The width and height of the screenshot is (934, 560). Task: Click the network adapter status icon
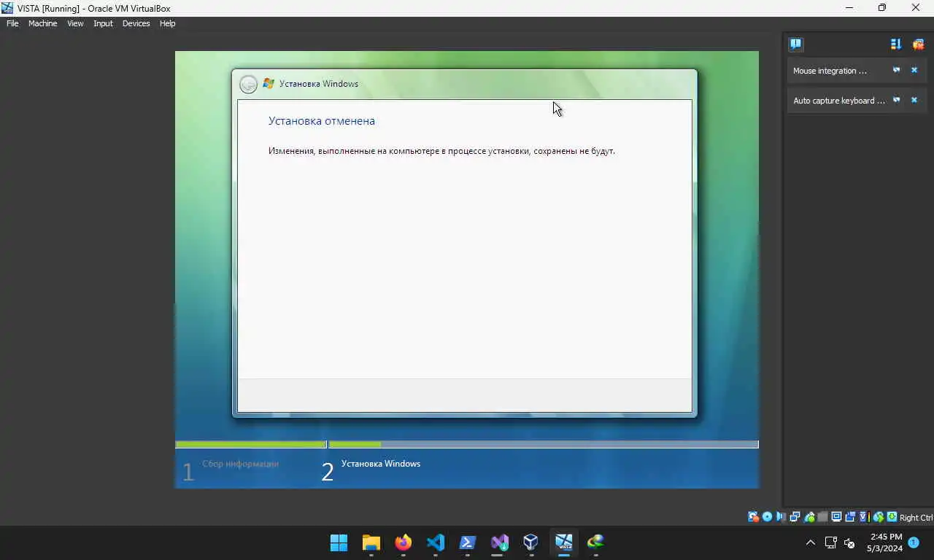pos(795,517)
